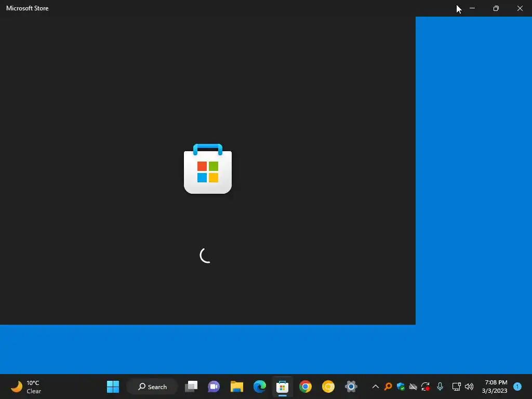Minimize the Microsoft Store window

[x=472, y=8]
